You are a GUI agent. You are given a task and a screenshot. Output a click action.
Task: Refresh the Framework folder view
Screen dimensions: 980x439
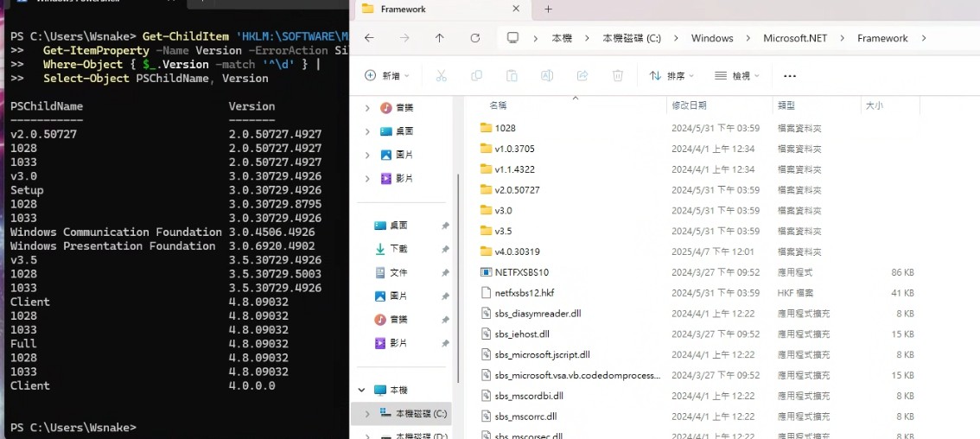click(475, 38)
